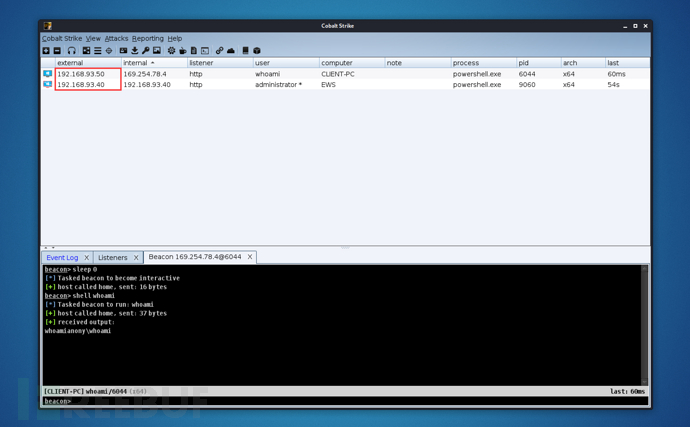Sort sessions by external column header
Image resolution: width=690 pixels, height=427 pixels.
88,63
